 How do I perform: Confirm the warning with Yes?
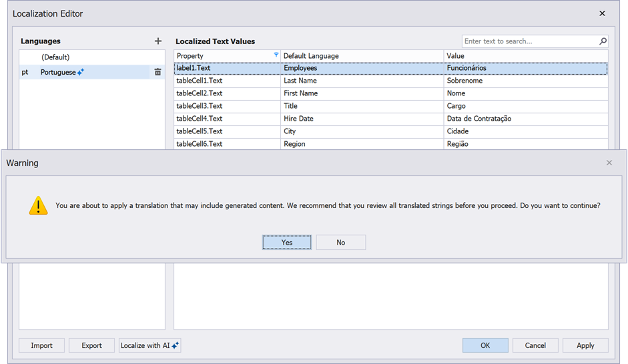point(287,243)
